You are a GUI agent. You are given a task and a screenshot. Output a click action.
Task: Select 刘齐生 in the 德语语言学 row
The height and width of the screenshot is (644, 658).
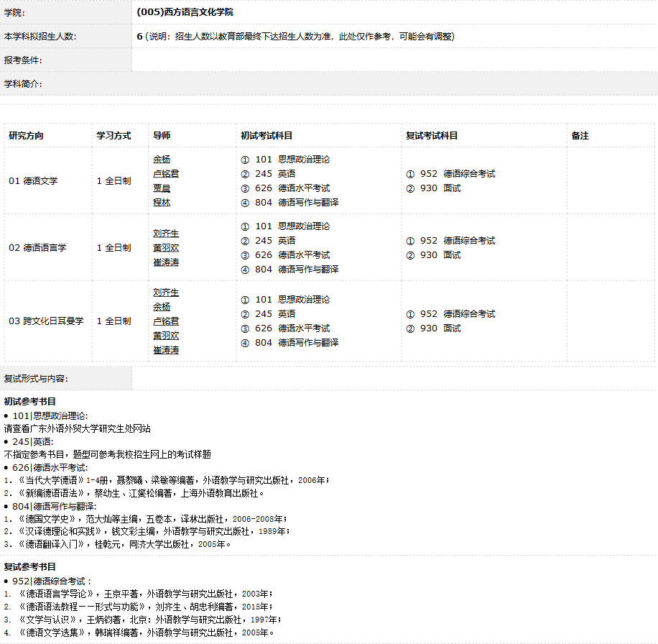(166, 234)
